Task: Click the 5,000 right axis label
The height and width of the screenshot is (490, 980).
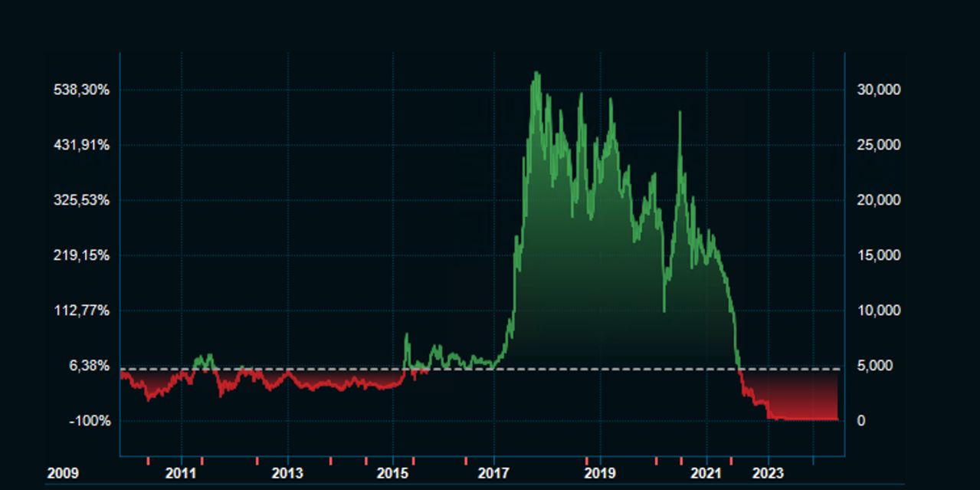Action: (875, 366)
